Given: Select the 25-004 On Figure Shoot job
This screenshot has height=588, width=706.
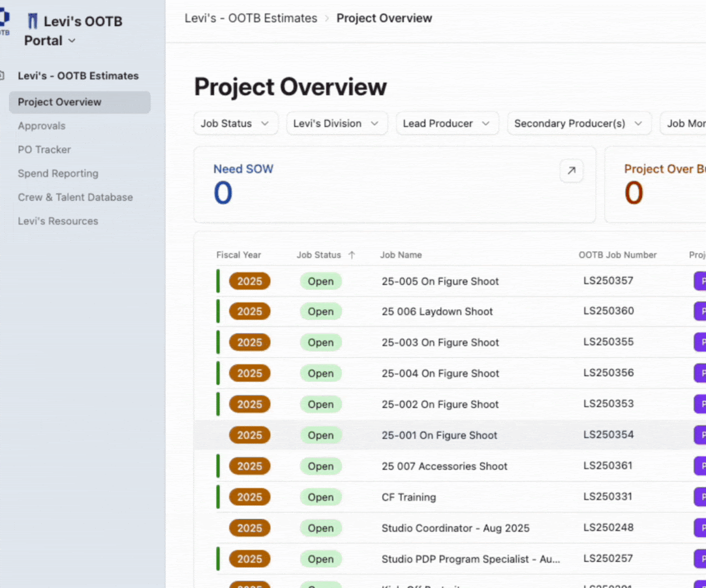Looking at the screenshot, I should [440, 374].
